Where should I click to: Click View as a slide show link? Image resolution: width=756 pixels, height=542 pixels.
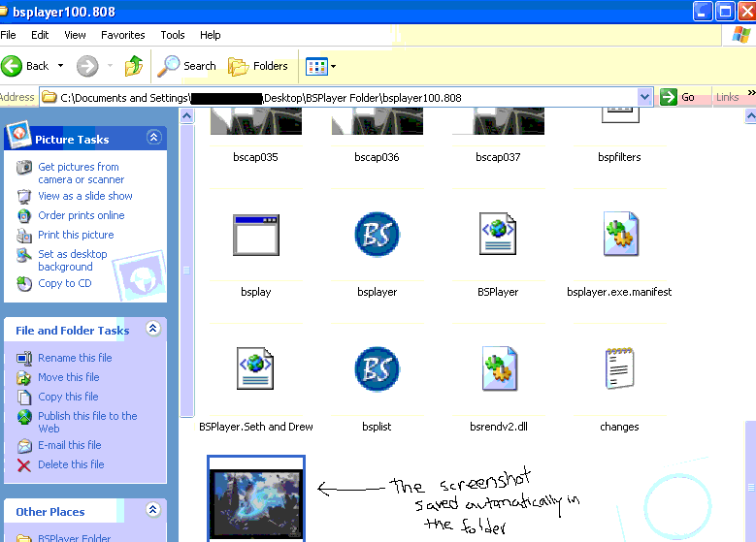85,196
